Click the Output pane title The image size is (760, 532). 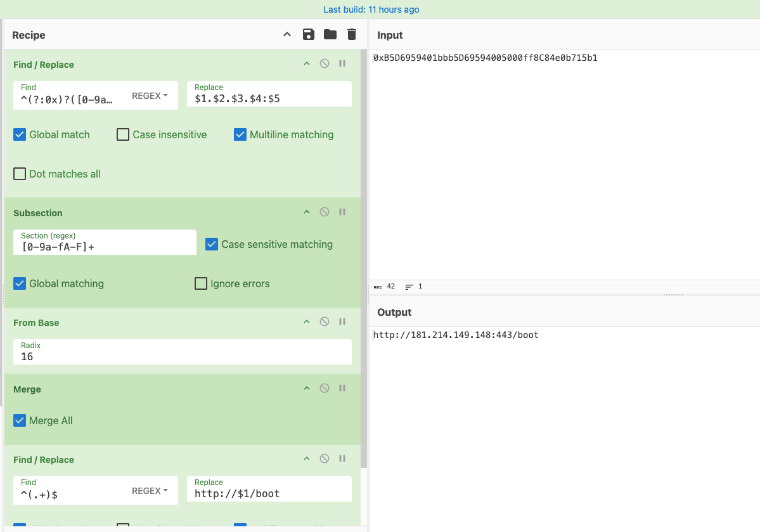pyautogui.click(x=394, y=313)
